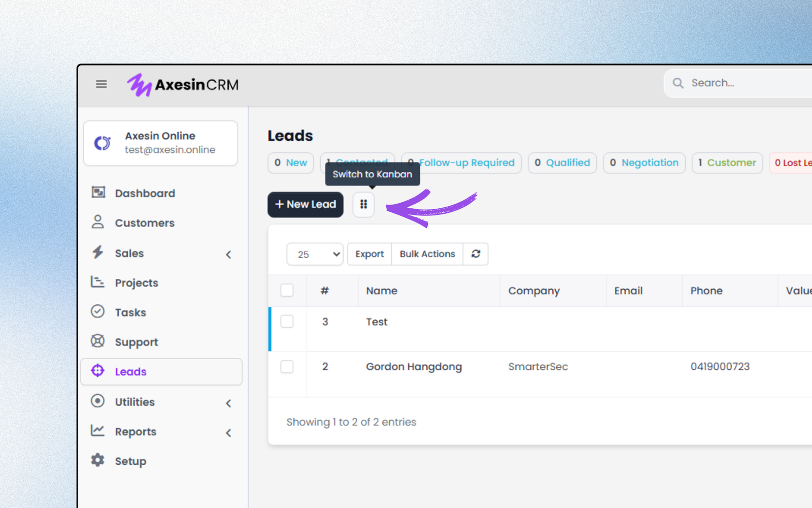Open the Support section
812x508 pixels.
(x=136, y=342)
